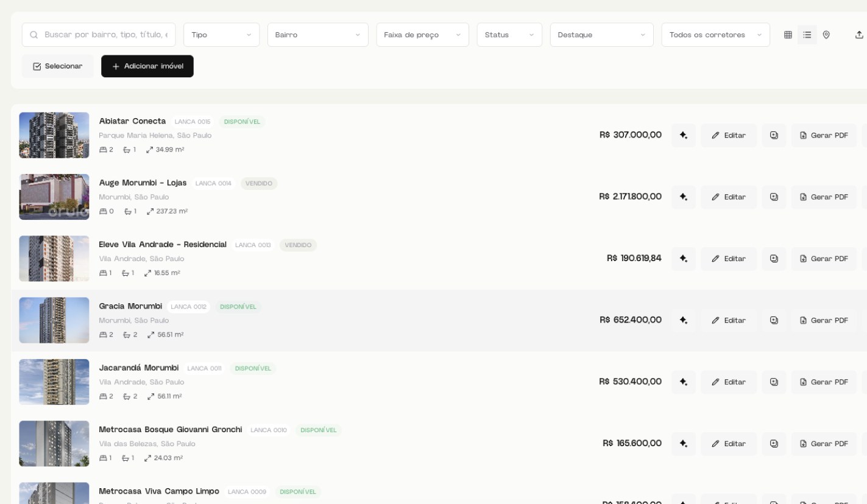
Task: Open map view with pin icon
Action: [x=826, y=35]
